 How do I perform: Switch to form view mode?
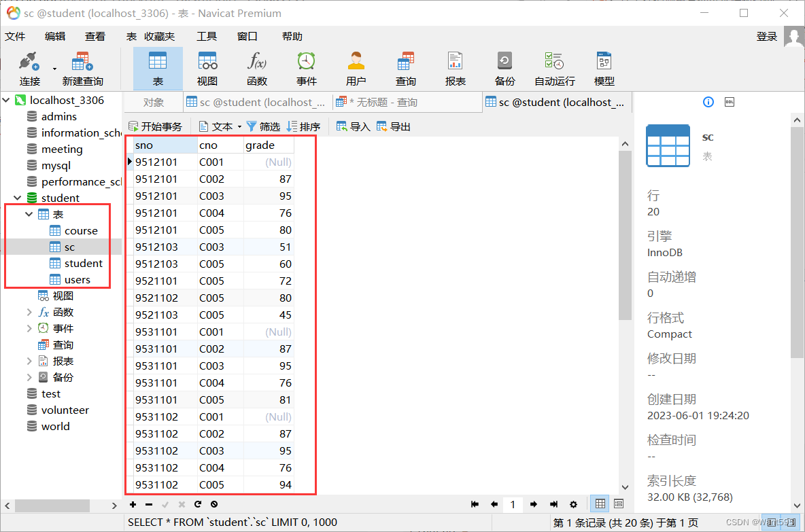618,503
